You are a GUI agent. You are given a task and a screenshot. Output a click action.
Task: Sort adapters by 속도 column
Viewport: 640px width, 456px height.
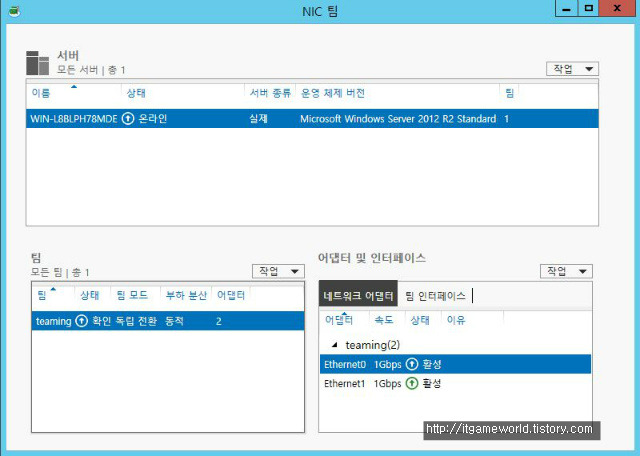point(384,320)
